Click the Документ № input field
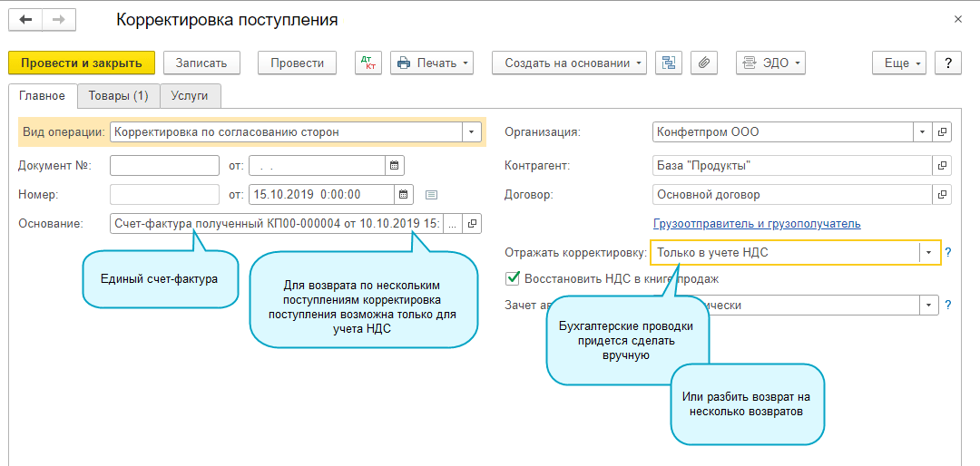 click(164, 165)
